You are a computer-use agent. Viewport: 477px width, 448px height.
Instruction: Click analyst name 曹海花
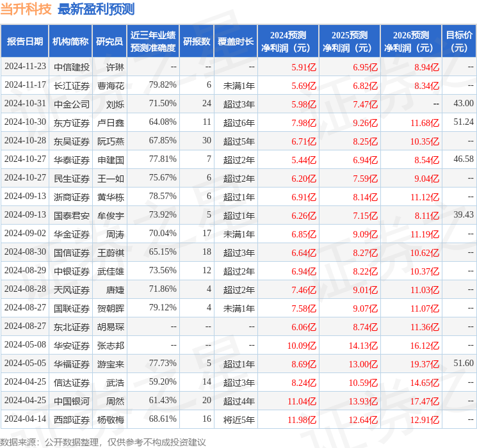tap(111, 86)
